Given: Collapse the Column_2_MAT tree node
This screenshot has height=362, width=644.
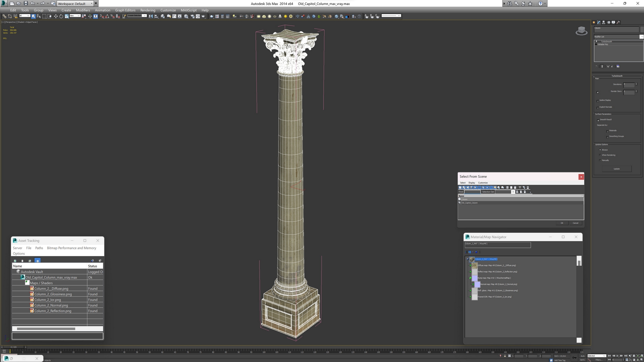Looking at the screenshot, I should click(x=468, y=259).
